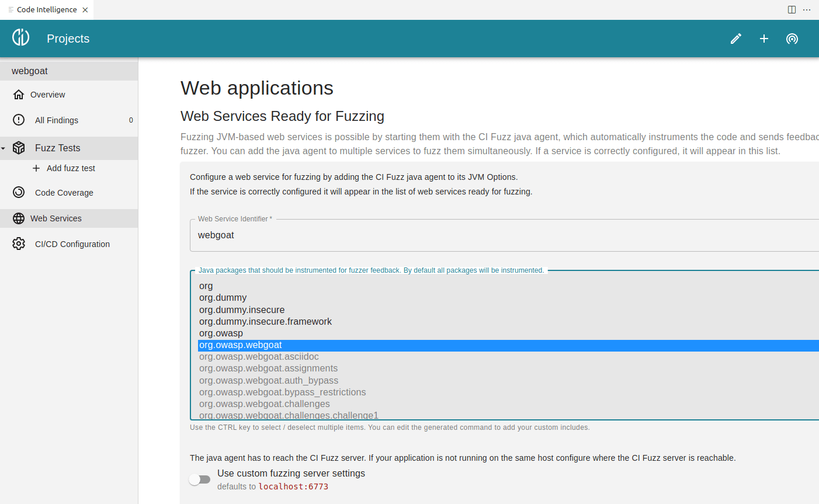Viewport: 819px width, 504px height.
Task: Open the more actions ellipsis menu
Action: 807,9
